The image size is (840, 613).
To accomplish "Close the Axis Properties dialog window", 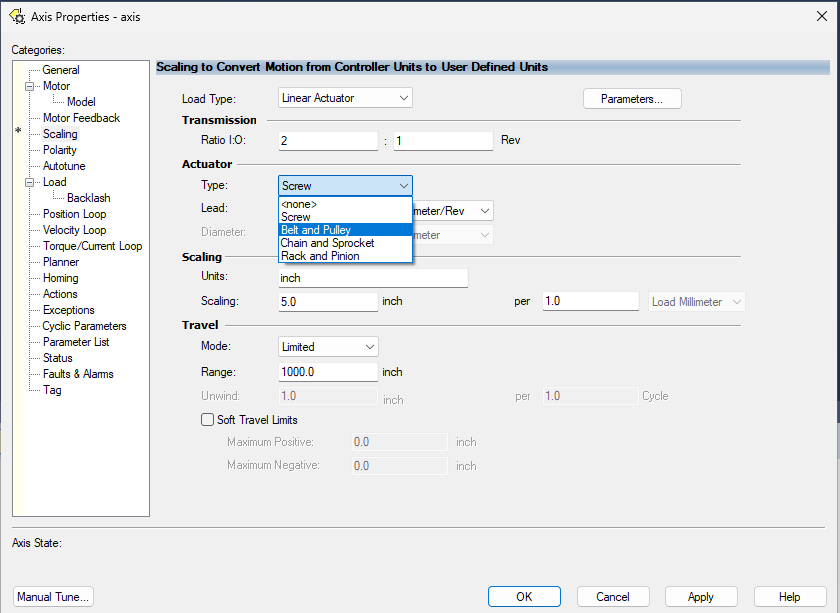I will tap(821, 15).
